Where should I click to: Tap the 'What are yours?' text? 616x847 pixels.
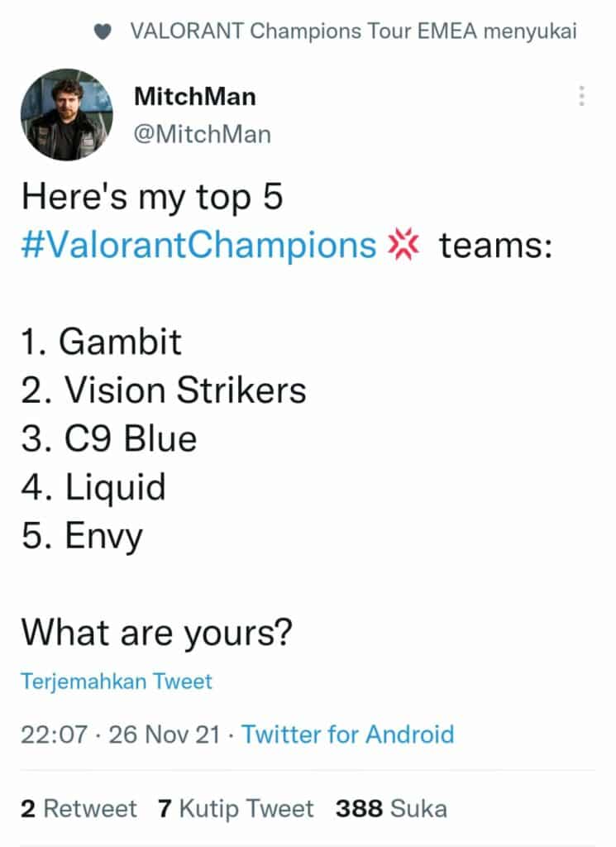click(x=156, y=633)
